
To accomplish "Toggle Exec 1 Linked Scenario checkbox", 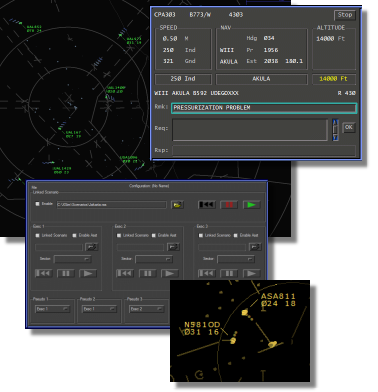I will coord(37,235).
